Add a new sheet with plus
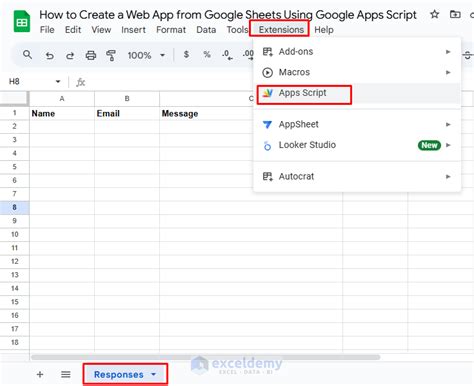 click(40, 374)
